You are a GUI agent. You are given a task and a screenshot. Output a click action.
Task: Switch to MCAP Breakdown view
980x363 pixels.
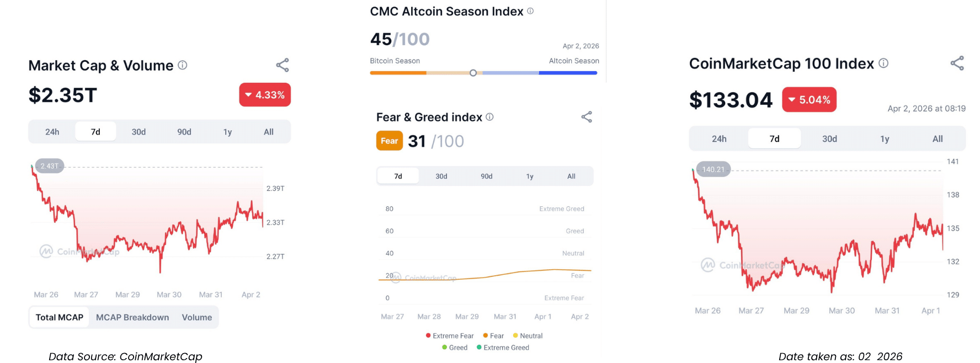click(132, 317)
